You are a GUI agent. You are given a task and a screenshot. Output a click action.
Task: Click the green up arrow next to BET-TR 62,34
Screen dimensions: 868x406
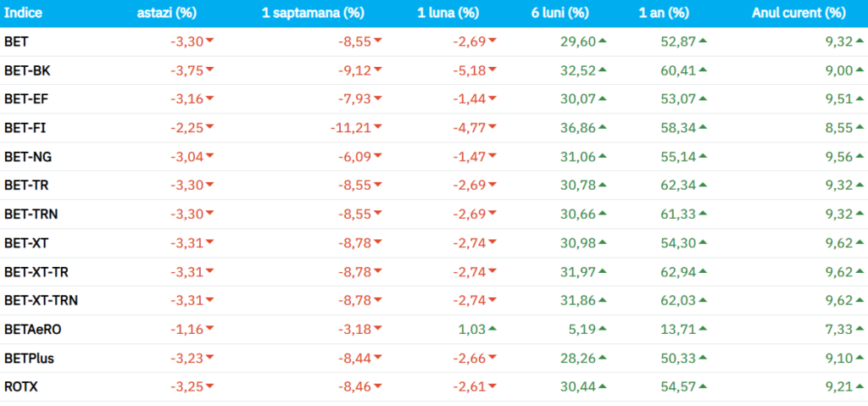click(704, 185)
